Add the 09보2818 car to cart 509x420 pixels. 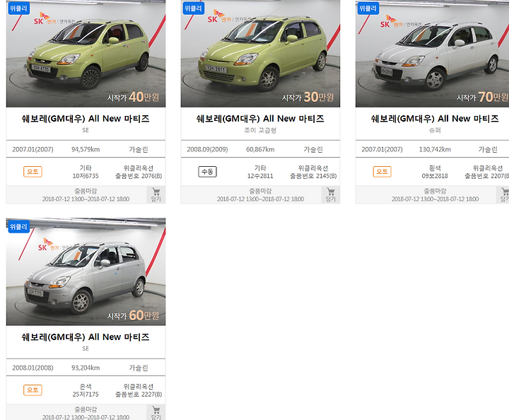tap(503, 194)
